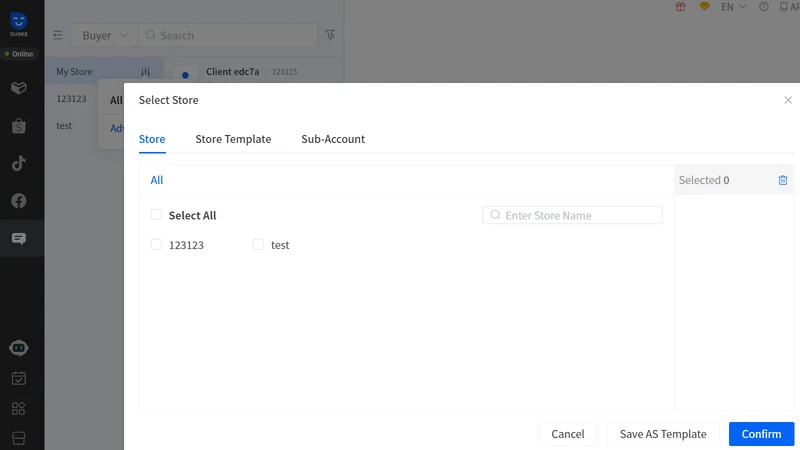Click the Save AS Template button
Screen dimensions: 800x450
663,434
